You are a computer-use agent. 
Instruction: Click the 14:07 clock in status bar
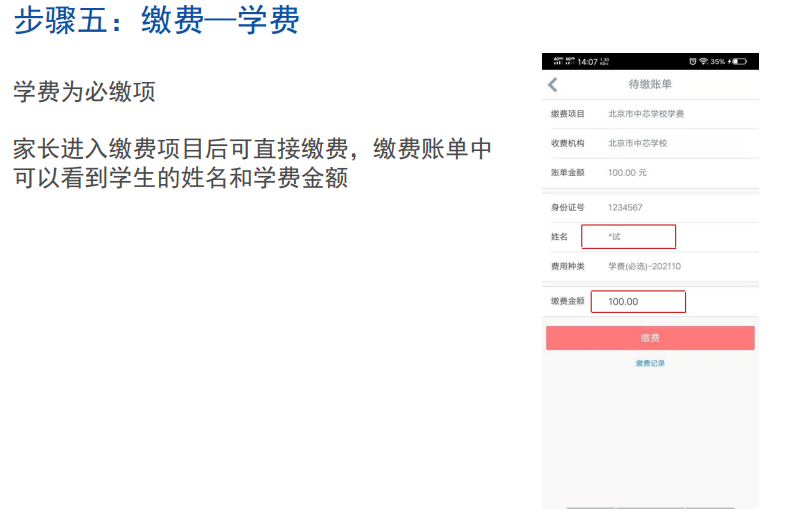[x=587, y=62]
